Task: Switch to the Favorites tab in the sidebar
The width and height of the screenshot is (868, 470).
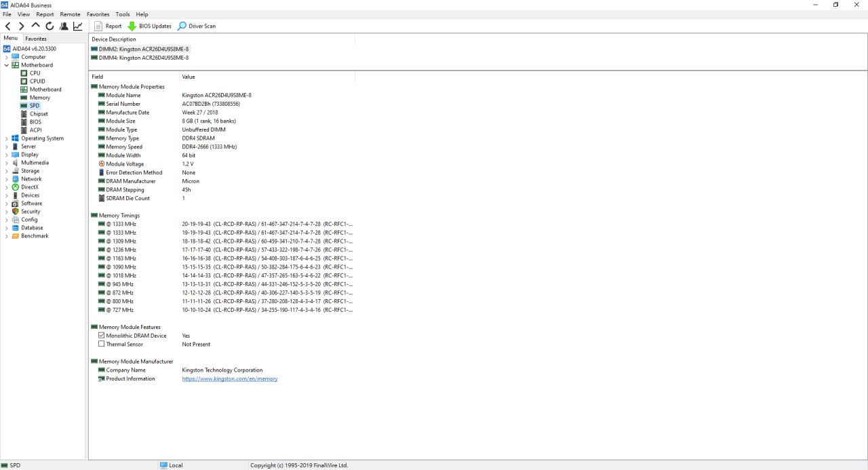Action: click(36, 39)
